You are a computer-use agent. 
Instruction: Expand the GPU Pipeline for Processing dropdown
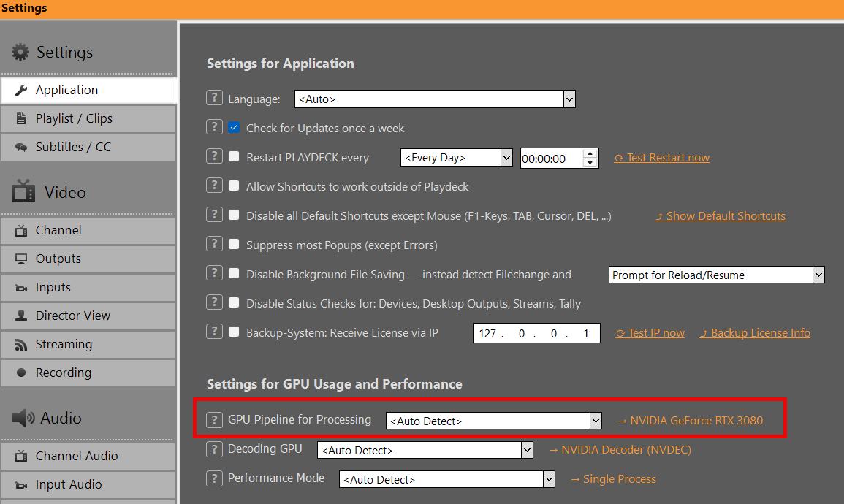[596, 421]
